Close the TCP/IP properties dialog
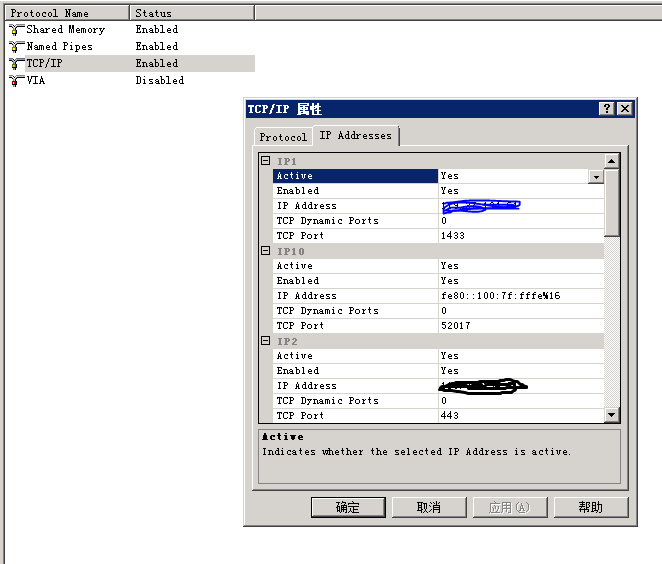Image resolution: width=662 pixels, height=564 pixels. 624,109
